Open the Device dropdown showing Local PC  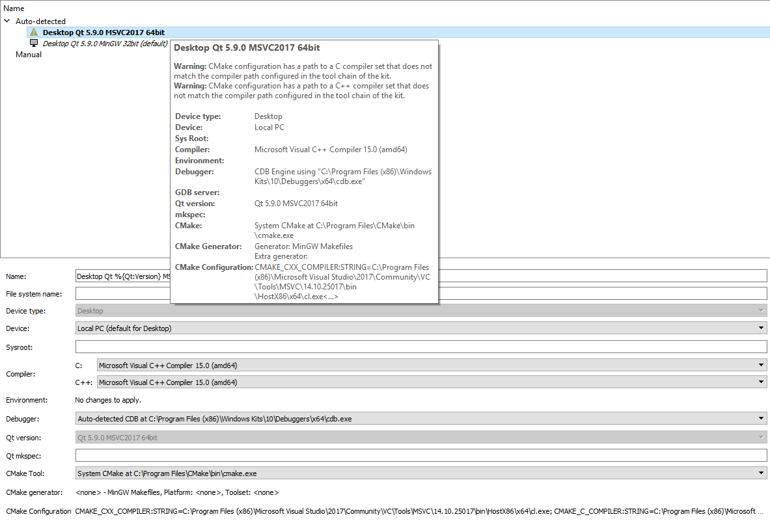click(421, 328)
